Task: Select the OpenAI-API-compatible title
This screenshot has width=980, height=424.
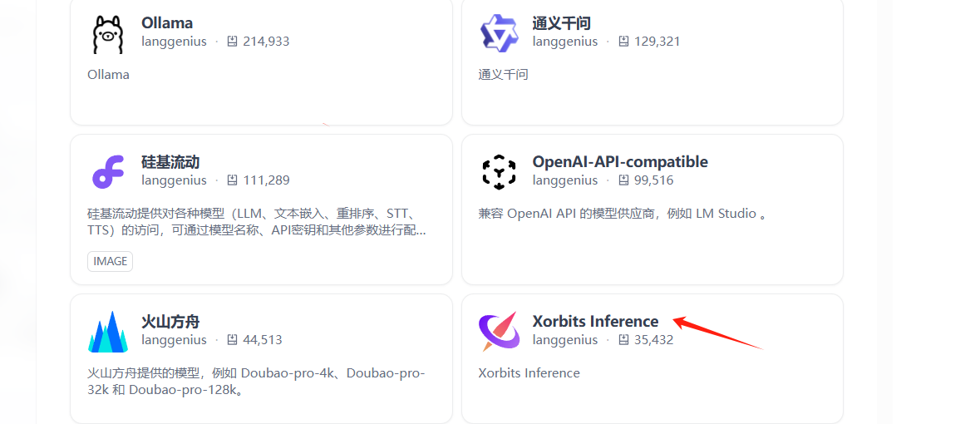Action: pos(620,162)
